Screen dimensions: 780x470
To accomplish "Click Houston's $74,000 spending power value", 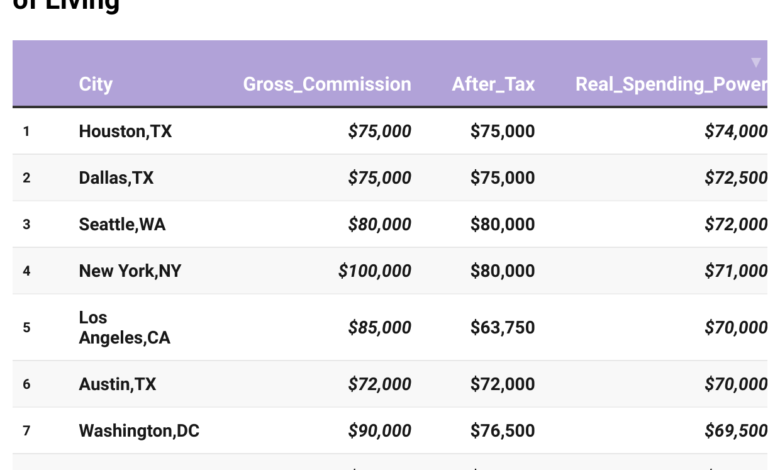I will [x=736, y=131].
